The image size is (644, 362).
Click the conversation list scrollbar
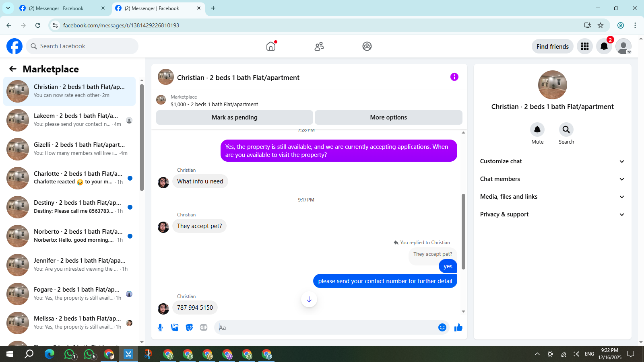pos(142,137)
